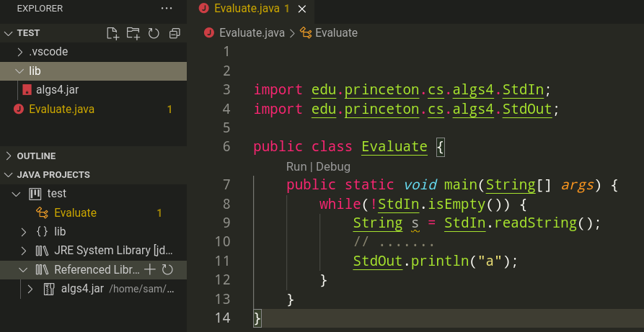This screenshot has width=644, height=332.
Task: Select the Evaluate class in Java Projects
Action: click(x=75, y=212)
